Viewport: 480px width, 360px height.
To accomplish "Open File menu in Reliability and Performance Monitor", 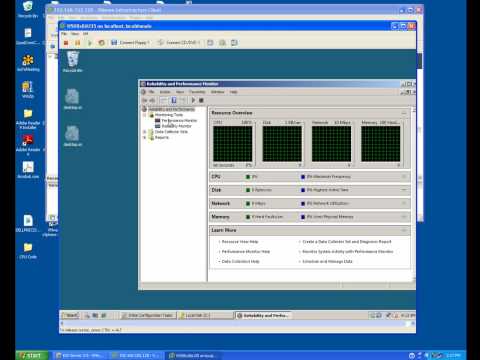I will click(x=151, y=92).
